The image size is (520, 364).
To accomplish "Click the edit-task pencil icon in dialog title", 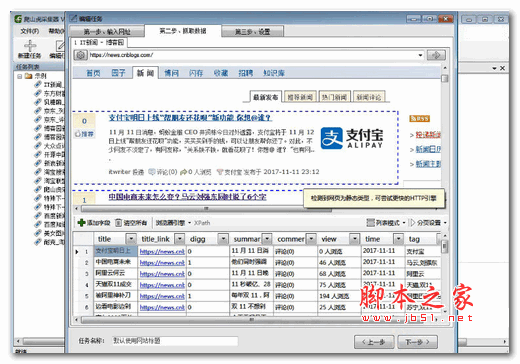I will [73, 18].
